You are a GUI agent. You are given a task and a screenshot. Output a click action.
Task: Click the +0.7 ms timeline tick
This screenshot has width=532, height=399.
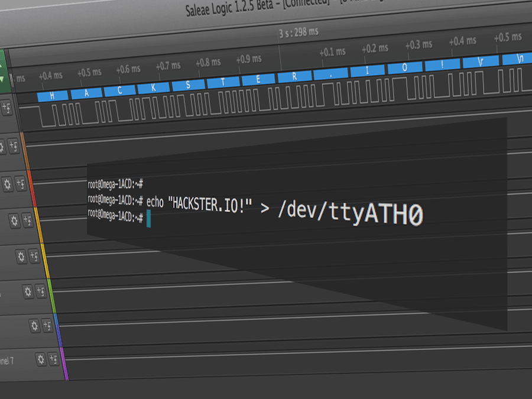(168, 66)
